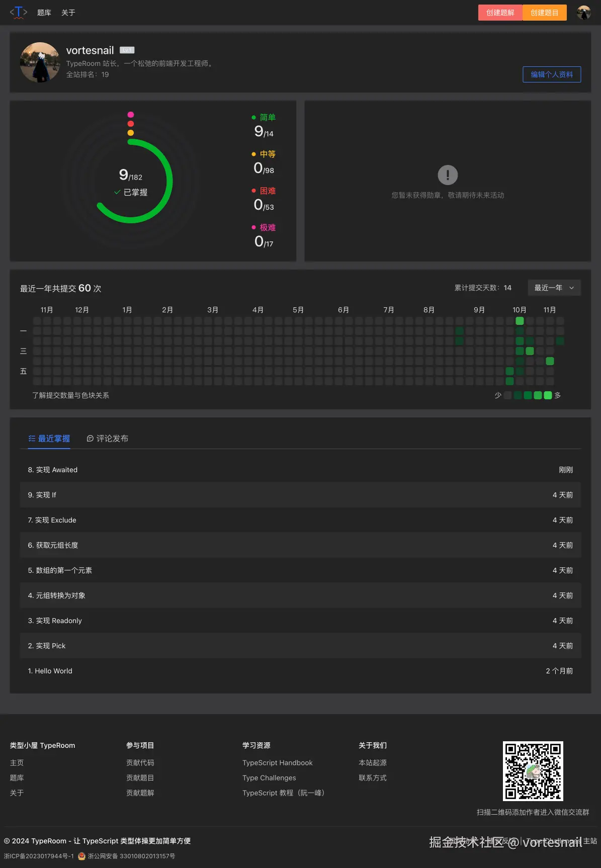601x868 pixels.
Task: Click the 编辑个人资料 button
Action: pyautogui.click(x=552, y=74)
